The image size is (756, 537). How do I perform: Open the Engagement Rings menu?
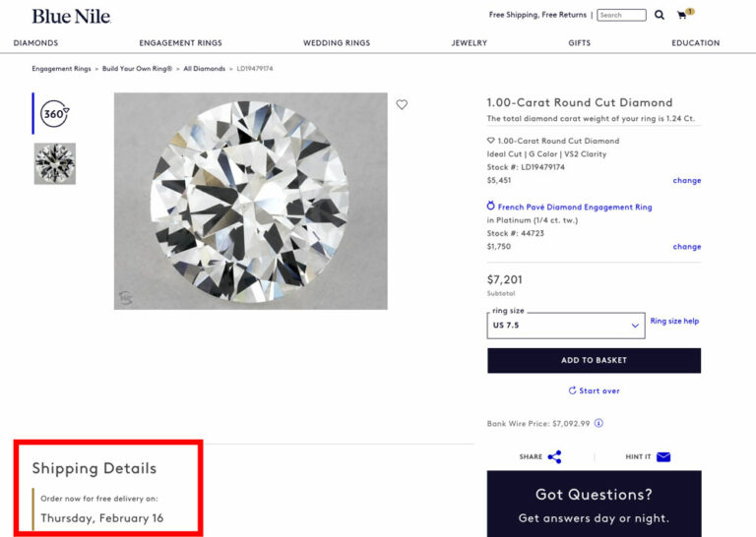[x=180, y=43]
